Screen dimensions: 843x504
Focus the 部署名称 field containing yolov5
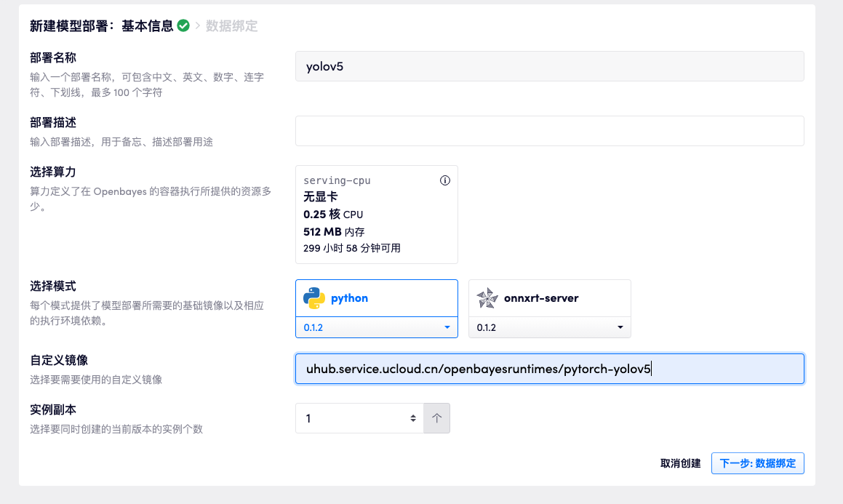point(549,66)
